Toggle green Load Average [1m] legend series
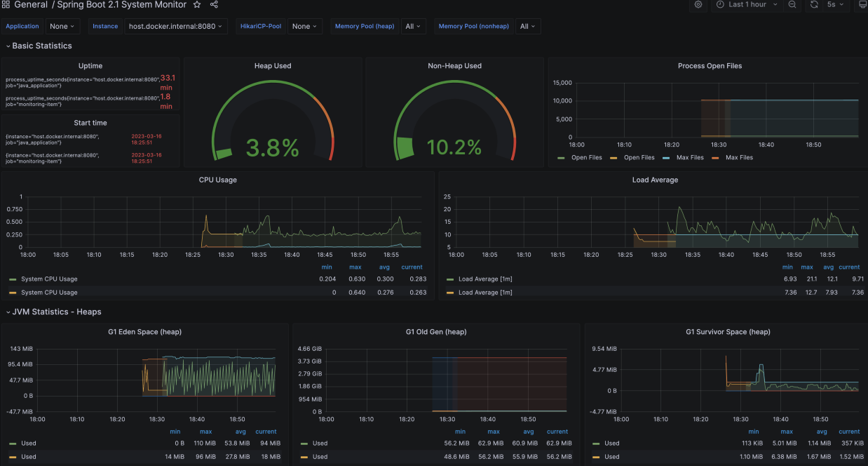Viewport: 868px width, 466px height. pyautogui.click(x=485, y=279)
